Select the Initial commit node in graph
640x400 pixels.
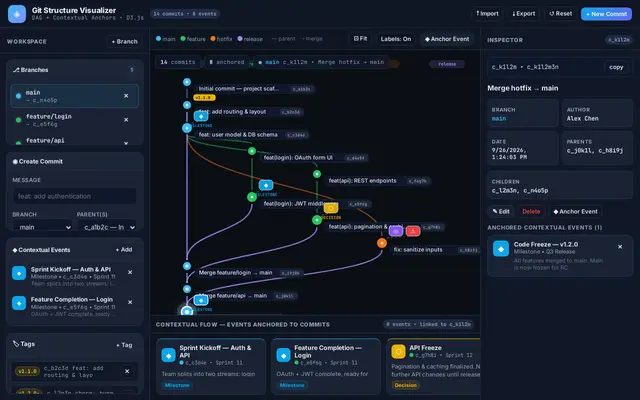pos(187,82)
